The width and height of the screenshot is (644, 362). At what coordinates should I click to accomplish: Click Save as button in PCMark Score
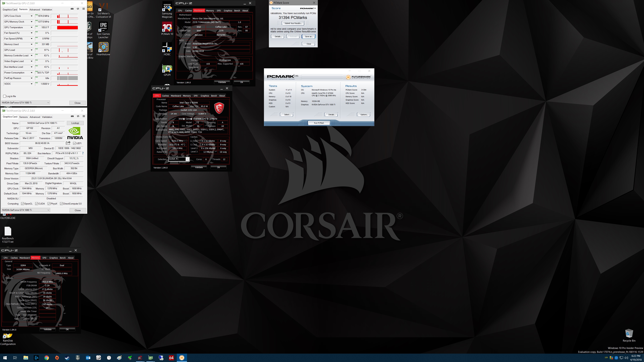point(309,37)
